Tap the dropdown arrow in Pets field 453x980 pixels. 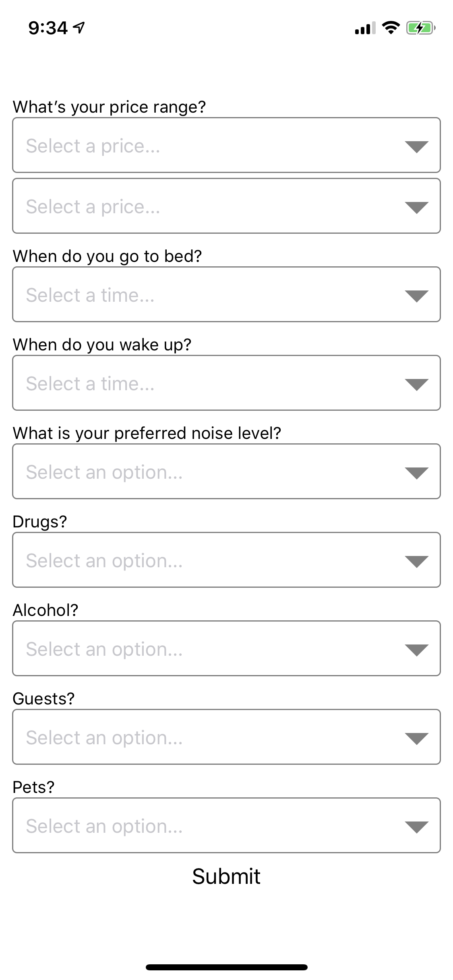(x=416, y=827)
